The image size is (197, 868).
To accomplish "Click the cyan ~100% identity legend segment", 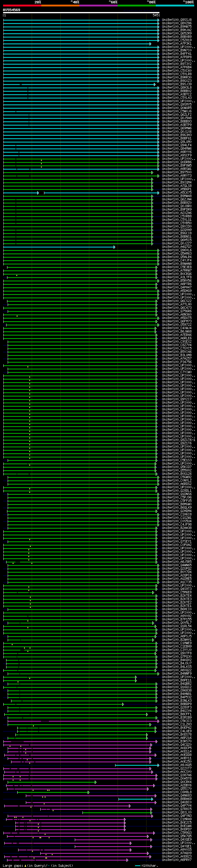I will tap(175, 6).
